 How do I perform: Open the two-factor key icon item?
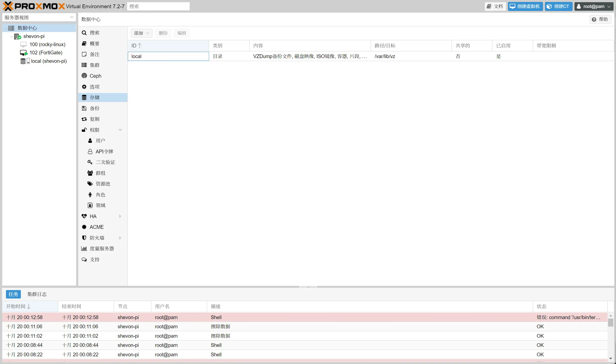[x=90, y=162]
